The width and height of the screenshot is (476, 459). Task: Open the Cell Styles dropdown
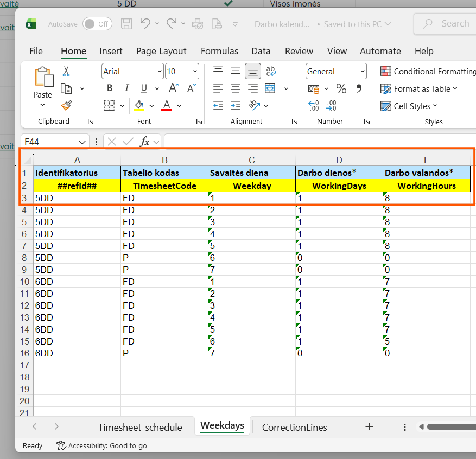coord(409,106)
